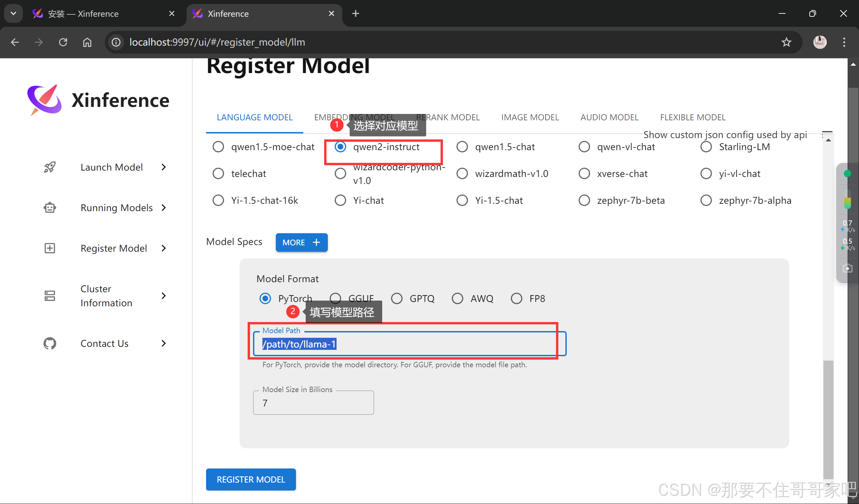Switch to the AUDIO MODEL tab
This screenshot has height=504, width=859.
(x=609, y=118)
